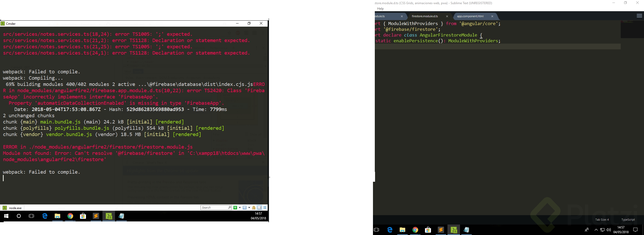The height and width of the screenshot is (235, 644).
Task: Open Microsoft Store from the right taskbar
Action: pyautogui.click(x=428, y=230)
